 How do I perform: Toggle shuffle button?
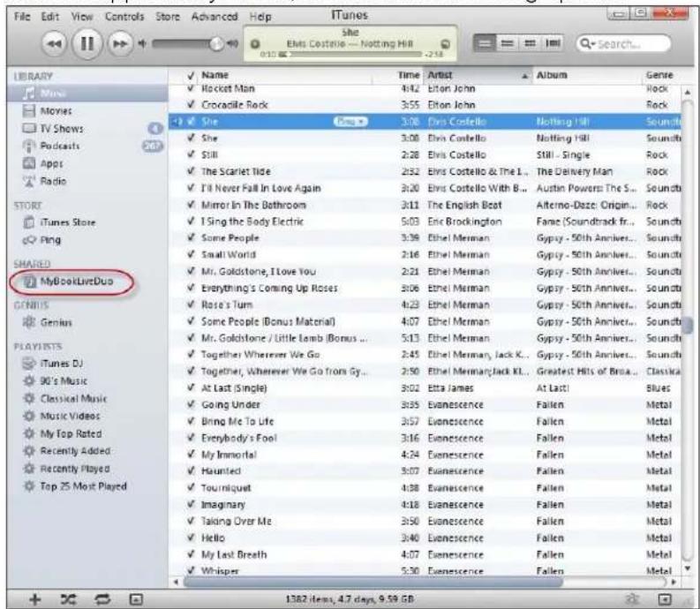[68, 598]
